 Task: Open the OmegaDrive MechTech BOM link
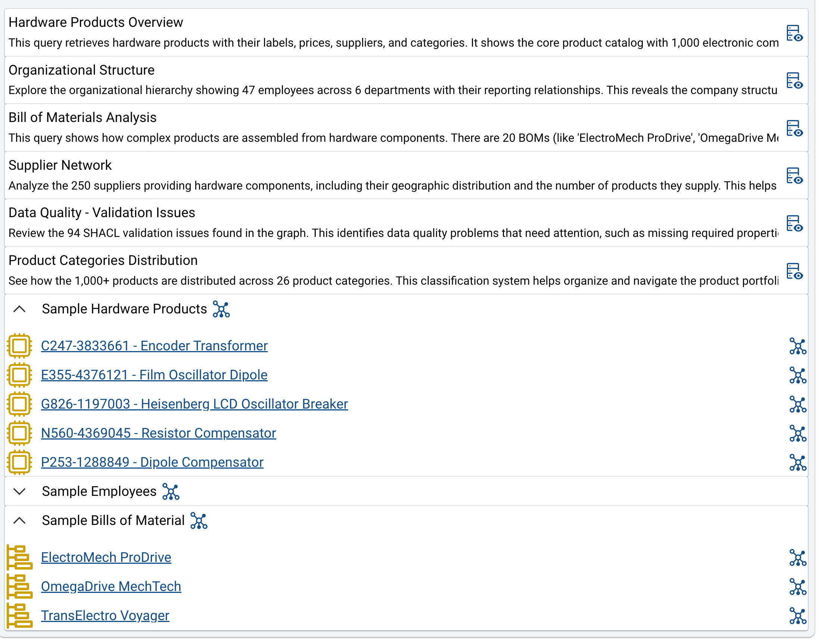click(x=111, y=587)
